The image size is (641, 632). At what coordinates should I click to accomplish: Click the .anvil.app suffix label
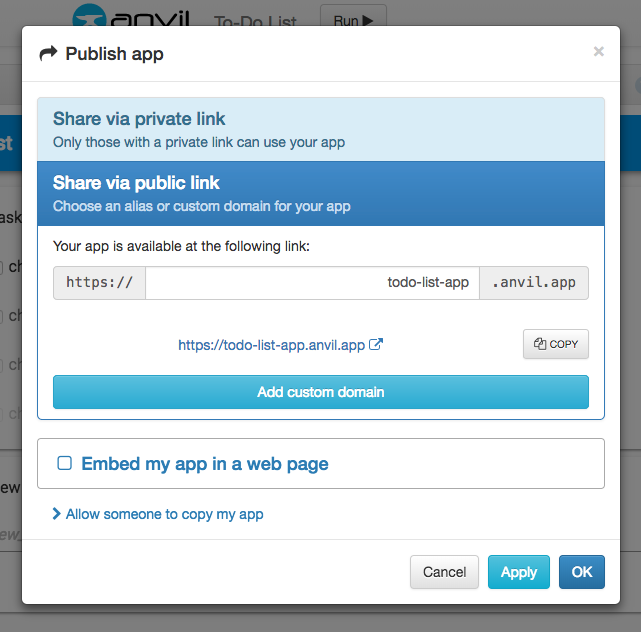[x=534, y=283]
